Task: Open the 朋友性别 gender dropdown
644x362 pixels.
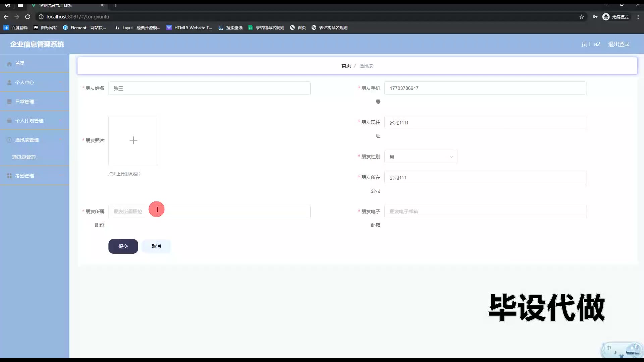Action: 421,157
